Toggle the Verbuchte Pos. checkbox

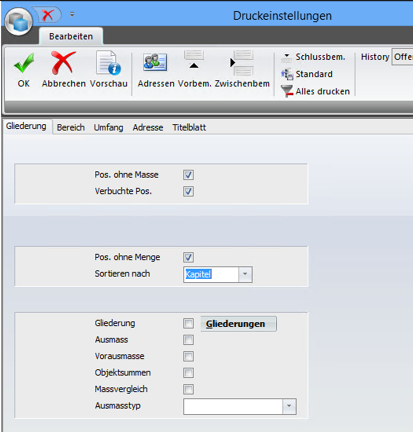[188, 191]
